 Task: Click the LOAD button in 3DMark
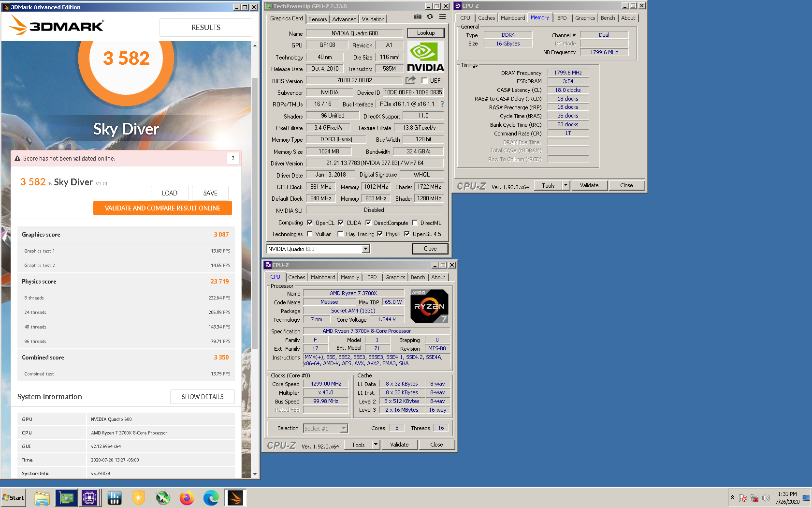pyautogui.click(x=170, y=193)
